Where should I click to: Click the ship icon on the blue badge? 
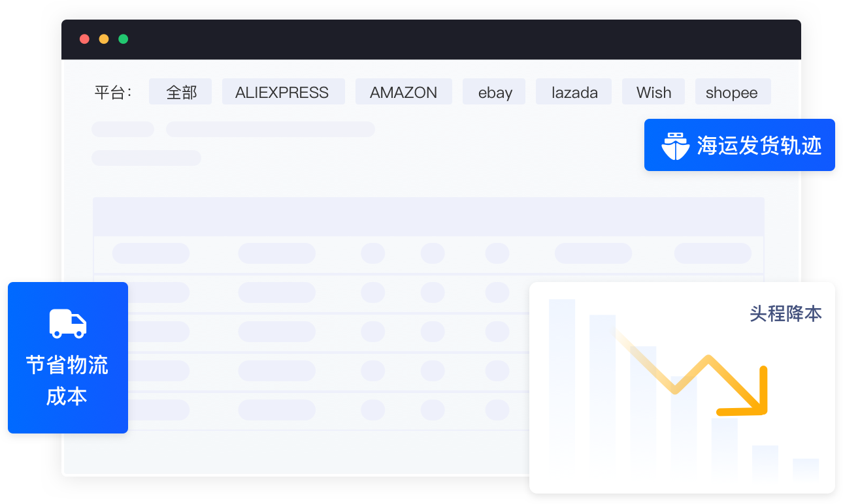coord(675,146)
